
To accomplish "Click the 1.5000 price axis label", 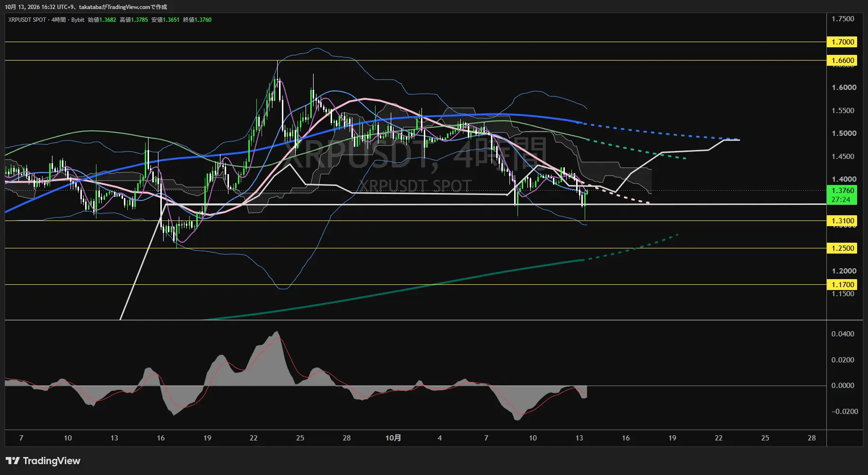I will coord(844,133).
